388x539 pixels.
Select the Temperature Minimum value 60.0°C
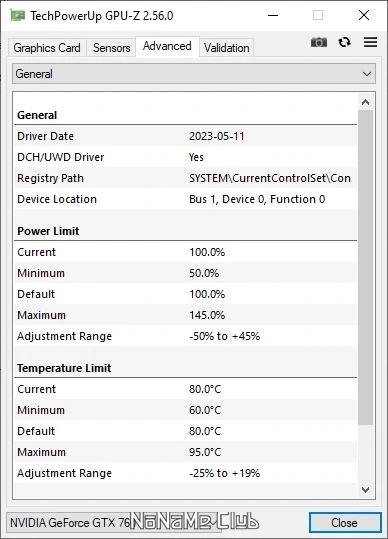[x=205, y=410]
